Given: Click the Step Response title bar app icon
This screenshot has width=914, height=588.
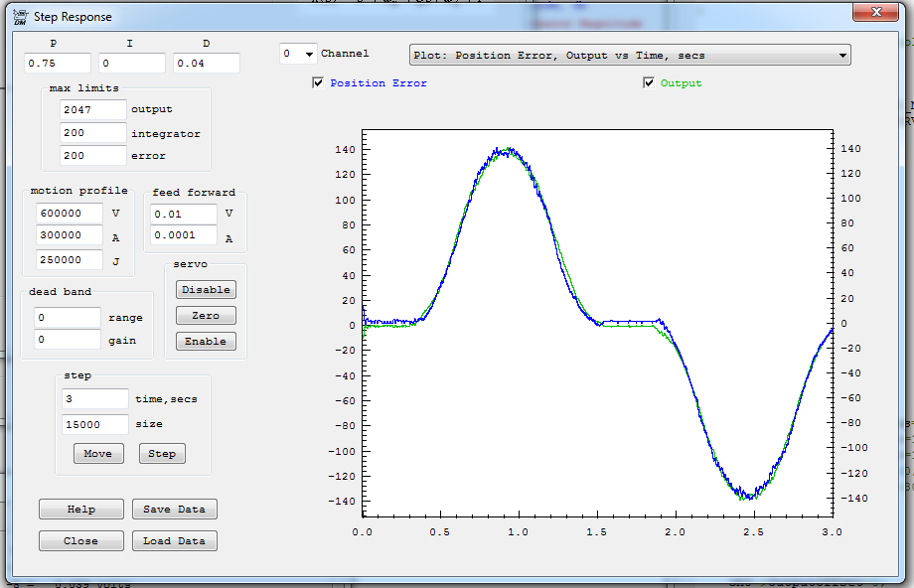Looking at the screenshot, I should tap(19, 16).
